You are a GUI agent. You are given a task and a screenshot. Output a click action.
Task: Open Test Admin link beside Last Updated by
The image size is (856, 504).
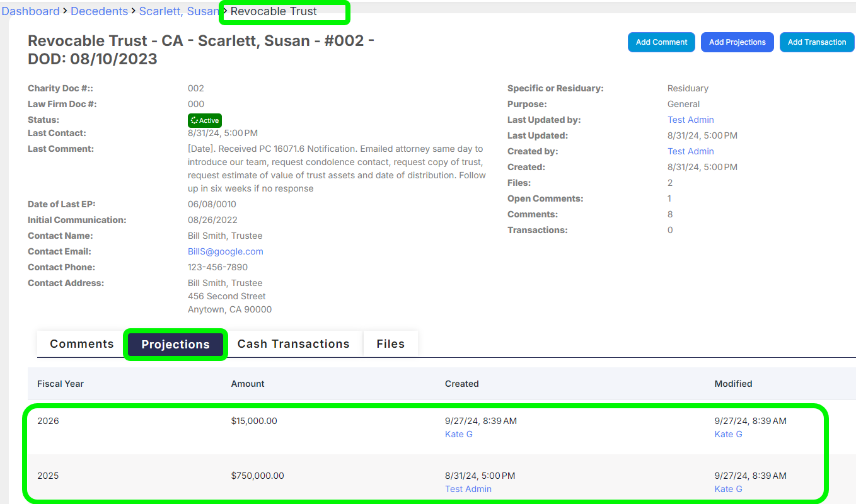point(691,120)
